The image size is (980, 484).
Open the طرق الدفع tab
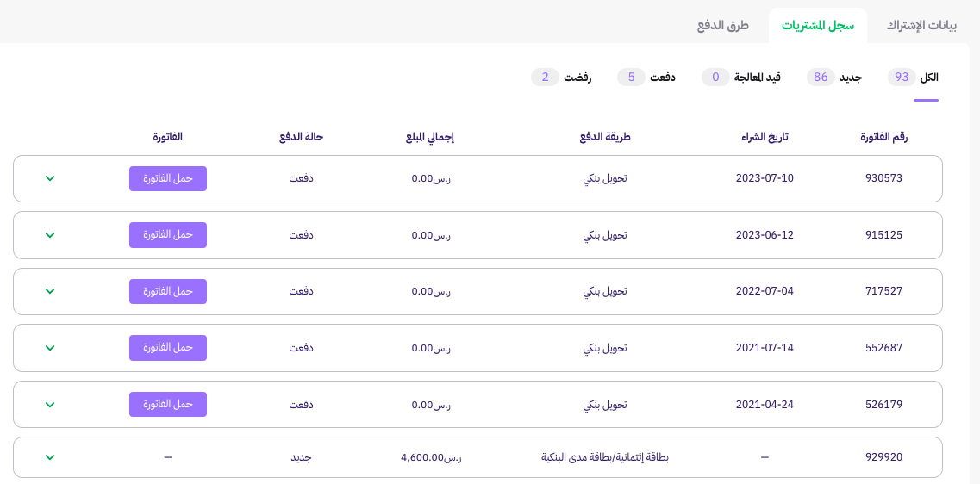[x=723, y=26]
